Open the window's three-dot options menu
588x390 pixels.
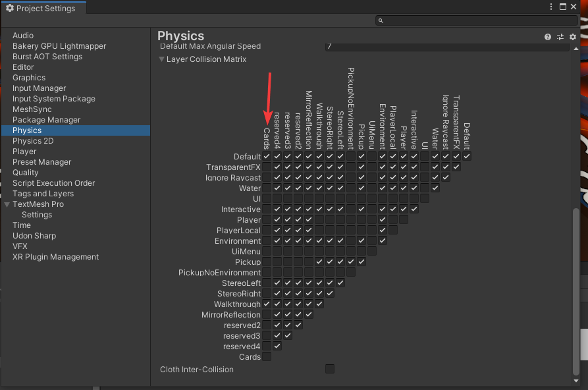pyautogui.click(x=551, y=7)
